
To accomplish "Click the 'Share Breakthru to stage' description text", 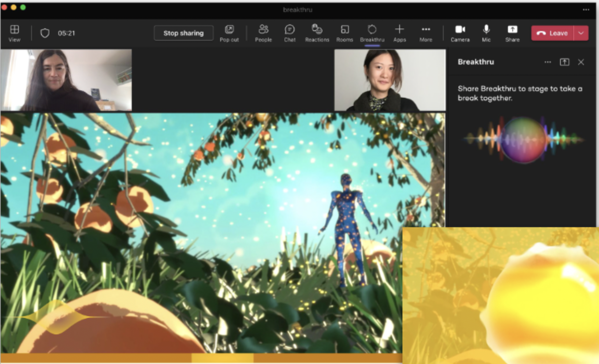I will pos(520,93).
